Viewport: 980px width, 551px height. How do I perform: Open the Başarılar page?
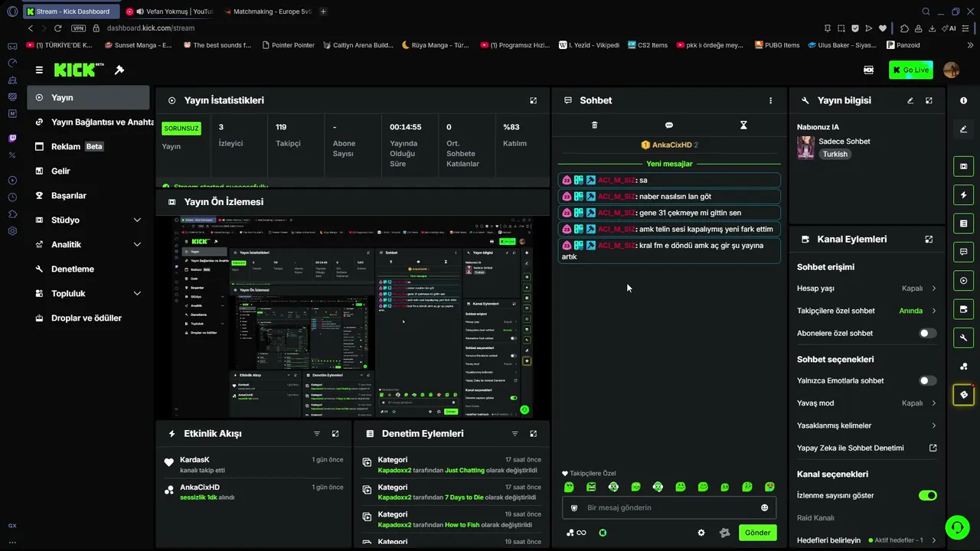point(88,195)
